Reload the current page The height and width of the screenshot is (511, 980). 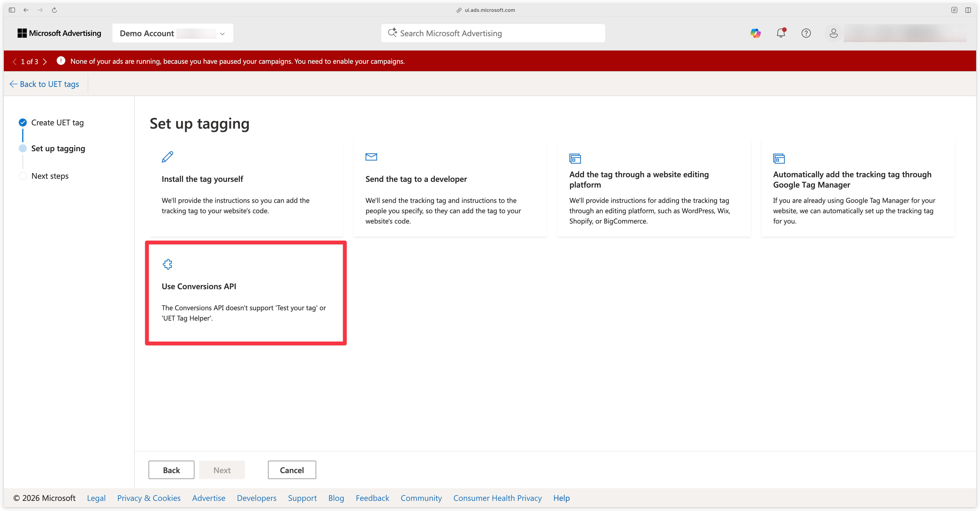[54, 10]
